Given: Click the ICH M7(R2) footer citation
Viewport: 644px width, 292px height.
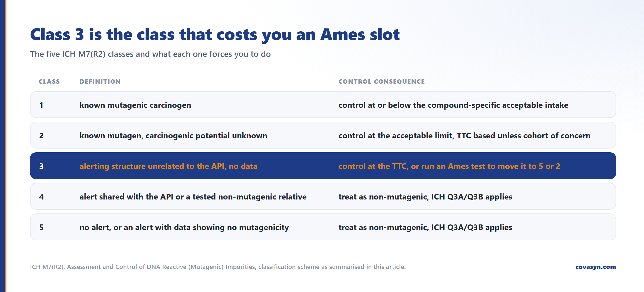Looking at the screenshot, I should coord(218,267).
